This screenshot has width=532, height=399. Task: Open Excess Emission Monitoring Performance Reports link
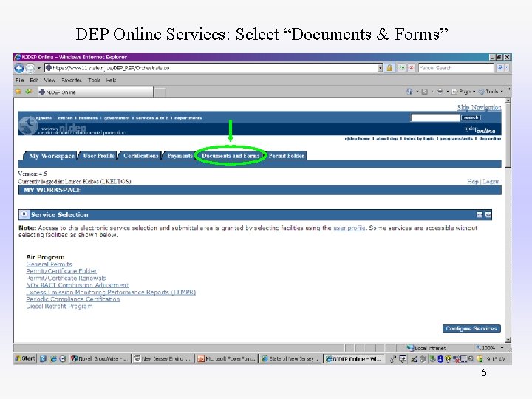(111, 292)
